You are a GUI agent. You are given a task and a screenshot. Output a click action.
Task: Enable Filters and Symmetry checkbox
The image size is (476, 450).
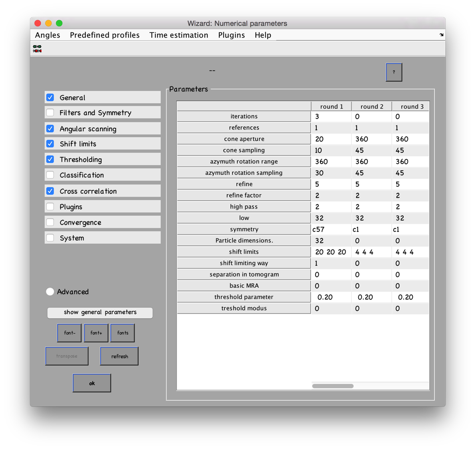(50, 112)
